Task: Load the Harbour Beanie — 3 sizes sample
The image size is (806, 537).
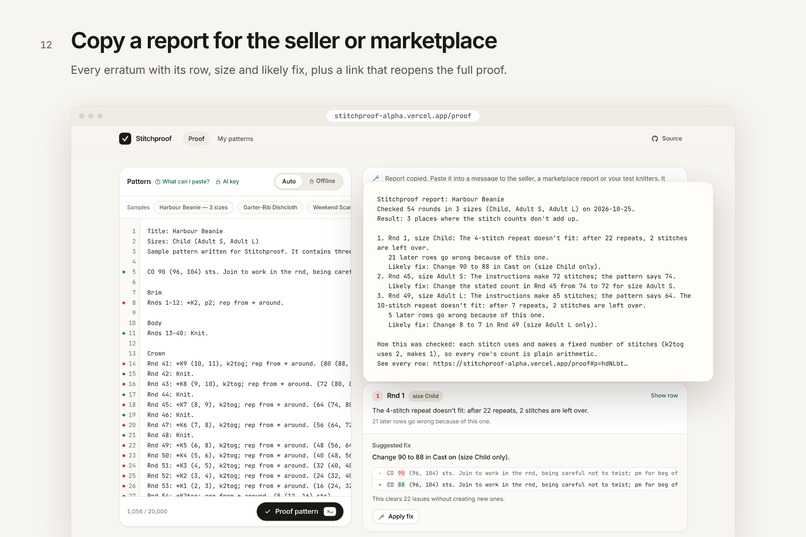Action: tap(193, 208)
